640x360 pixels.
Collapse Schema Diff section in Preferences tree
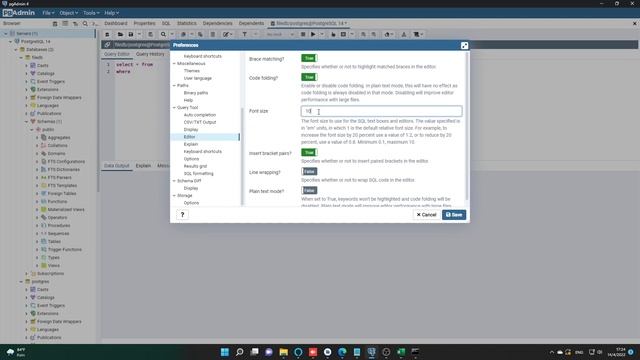pyautogui.click(x=174, y=181)
